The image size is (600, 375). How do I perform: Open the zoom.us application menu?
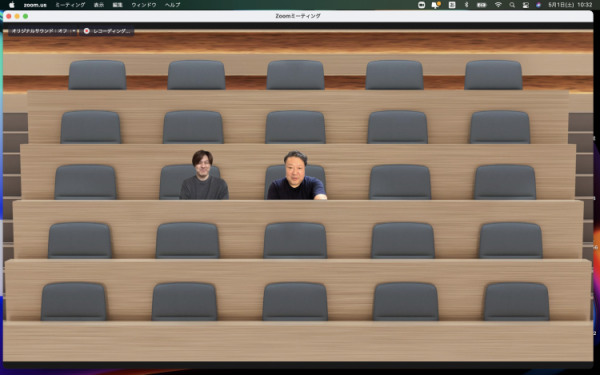(x=35, y=5)
